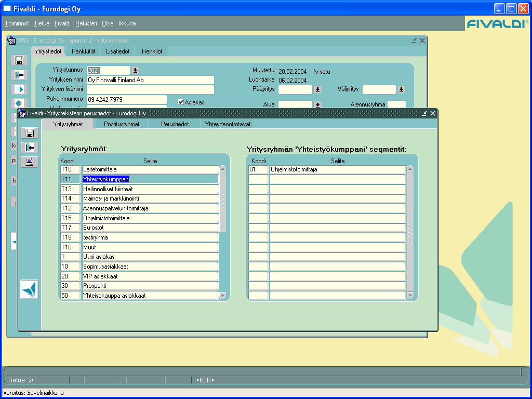Open the Ikkuna menu

[x=127, y=23]
